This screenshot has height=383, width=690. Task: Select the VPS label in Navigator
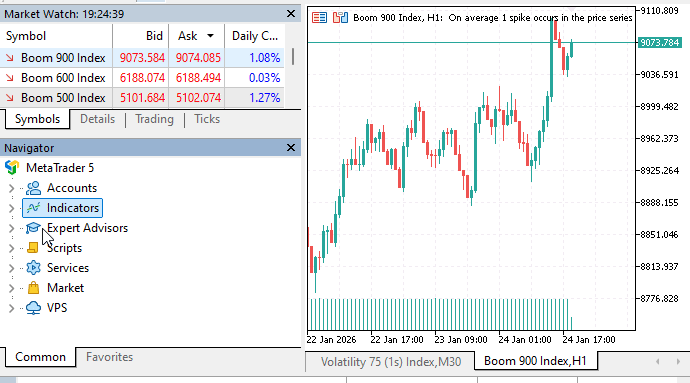click(x=57, y=308)
